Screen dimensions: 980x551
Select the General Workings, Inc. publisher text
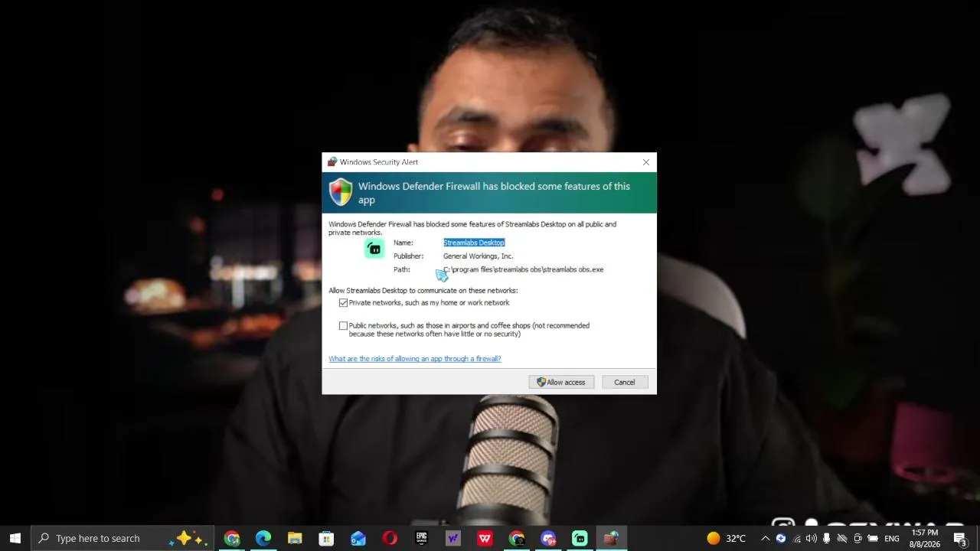coord(479,256)
